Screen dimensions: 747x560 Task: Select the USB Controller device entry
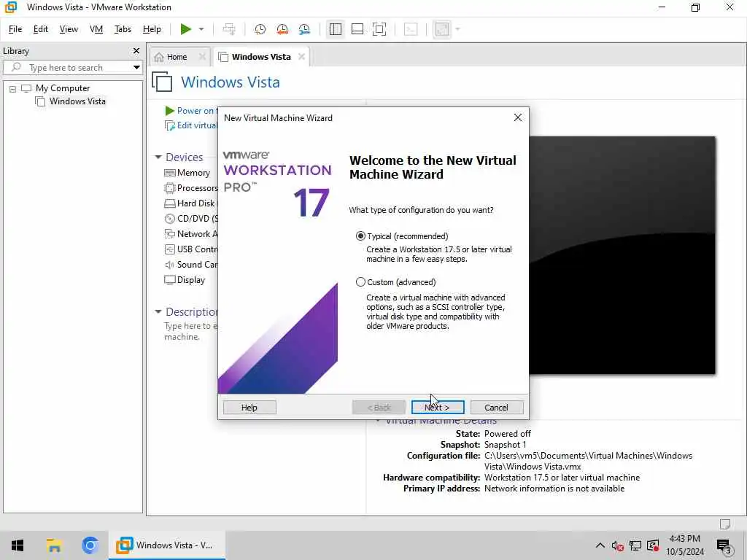[x=191, y=249]
